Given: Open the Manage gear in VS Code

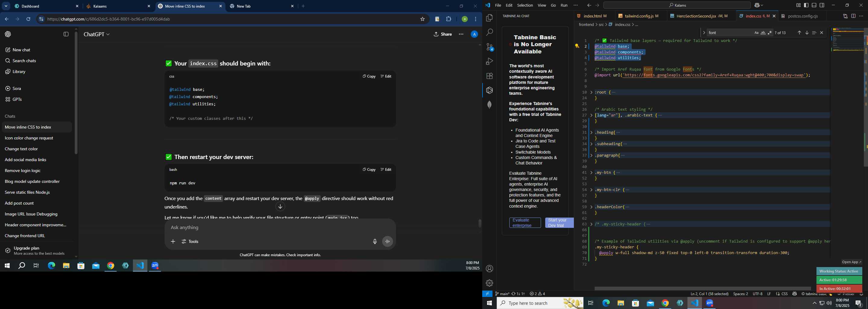Looking at the screenshot, I should coord(489,283).
